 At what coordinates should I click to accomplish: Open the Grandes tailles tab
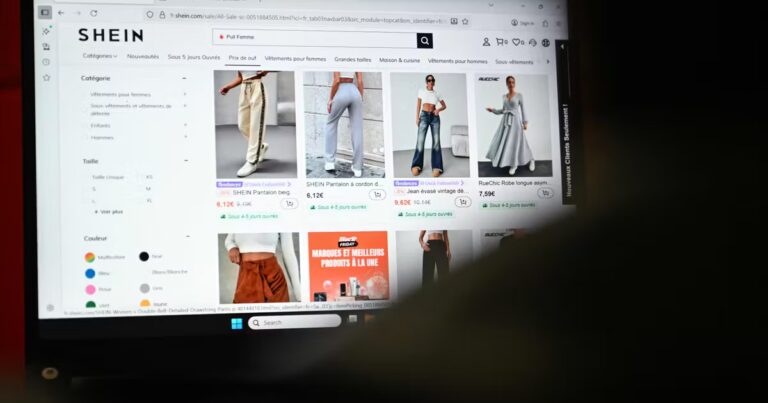[353, 59]
